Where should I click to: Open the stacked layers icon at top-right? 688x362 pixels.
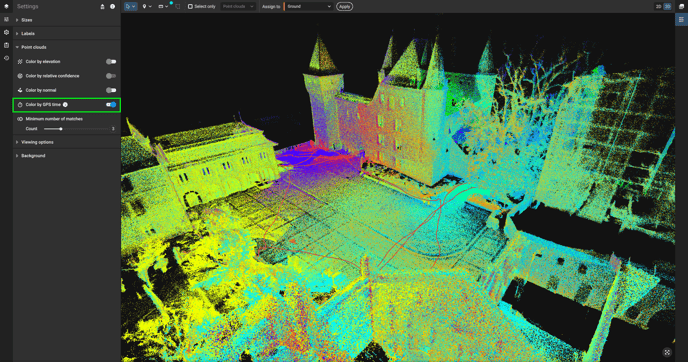681,7
